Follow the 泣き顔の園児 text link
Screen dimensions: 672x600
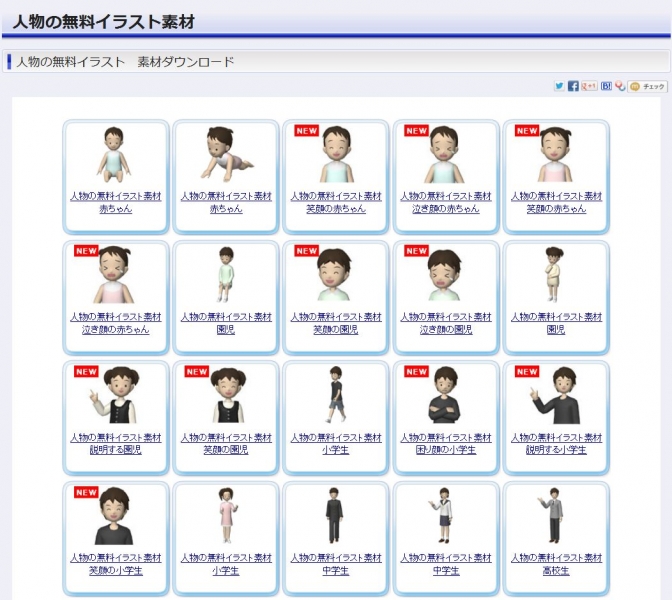(x=446, y=329)
